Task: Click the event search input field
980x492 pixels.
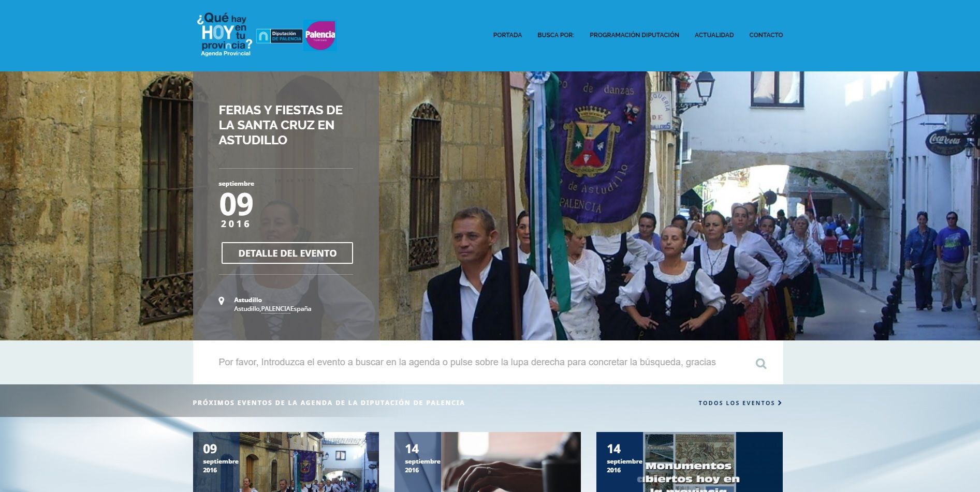Action: click(x=467, y=362)
